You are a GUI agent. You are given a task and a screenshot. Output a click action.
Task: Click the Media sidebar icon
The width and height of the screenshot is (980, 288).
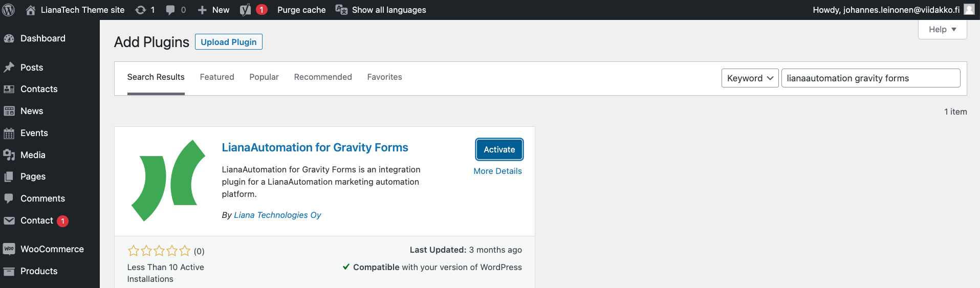[x=9, y=155]
